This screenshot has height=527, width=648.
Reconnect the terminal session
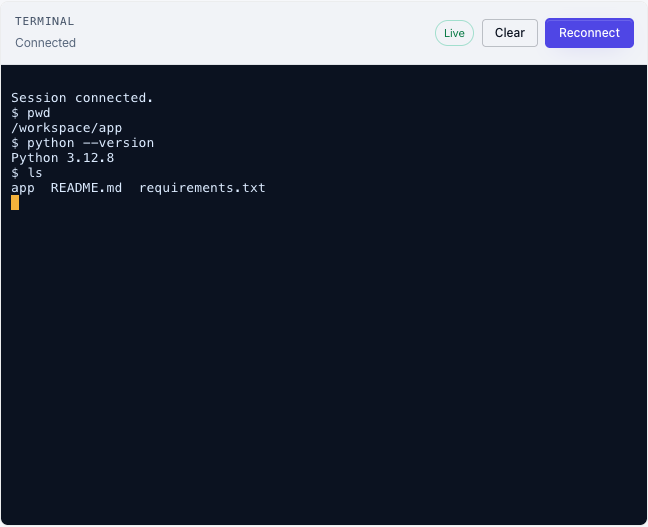click(x=589, y=33)
